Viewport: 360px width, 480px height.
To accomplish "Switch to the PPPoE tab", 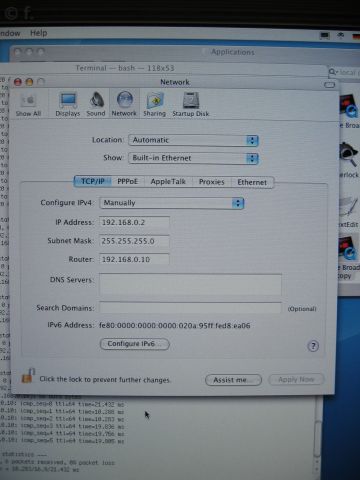I will [x=127, y=182].
